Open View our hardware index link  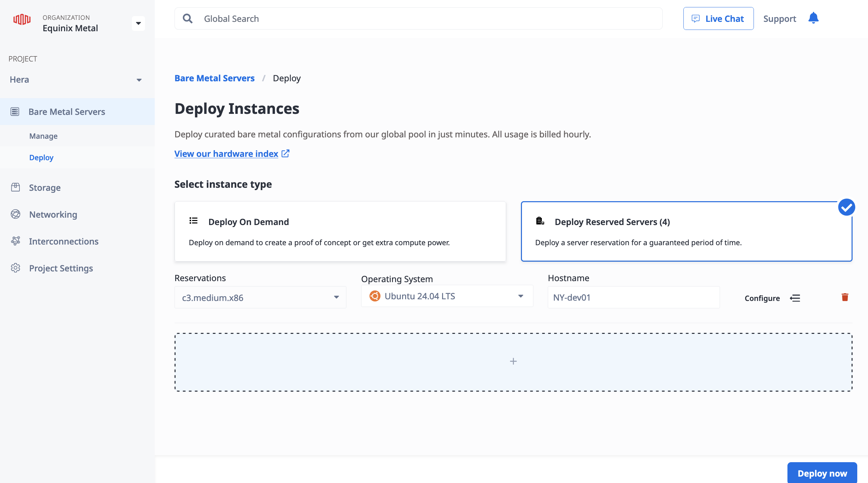point(226,154)
